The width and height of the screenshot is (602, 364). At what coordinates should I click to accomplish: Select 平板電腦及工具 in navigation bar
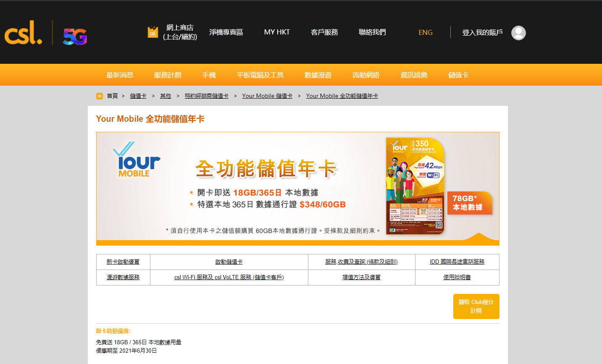pos(260,75)
